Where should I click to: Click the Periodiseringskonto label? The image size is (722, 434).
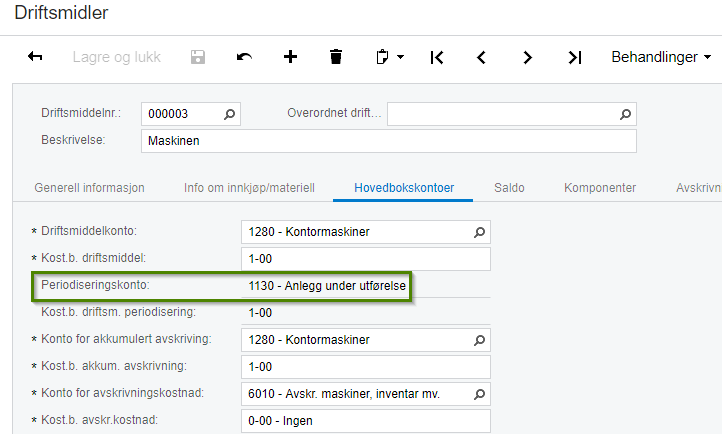point(95,285)
